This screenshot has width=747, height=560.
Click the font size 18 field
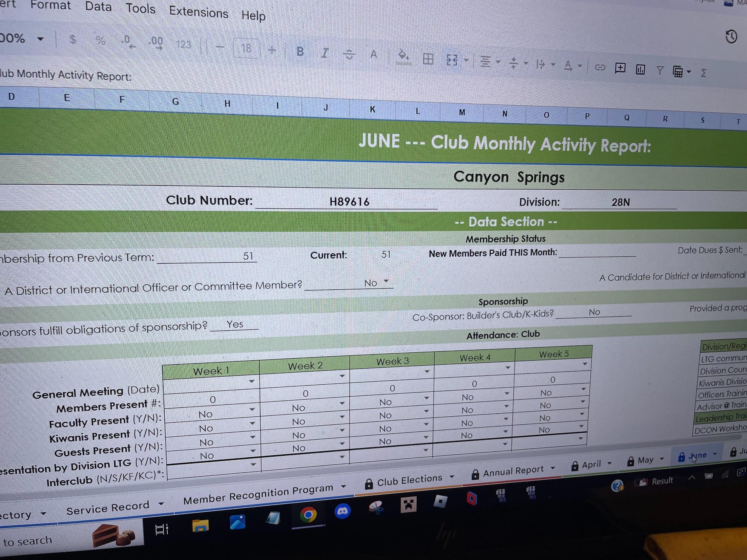point(246,49)
